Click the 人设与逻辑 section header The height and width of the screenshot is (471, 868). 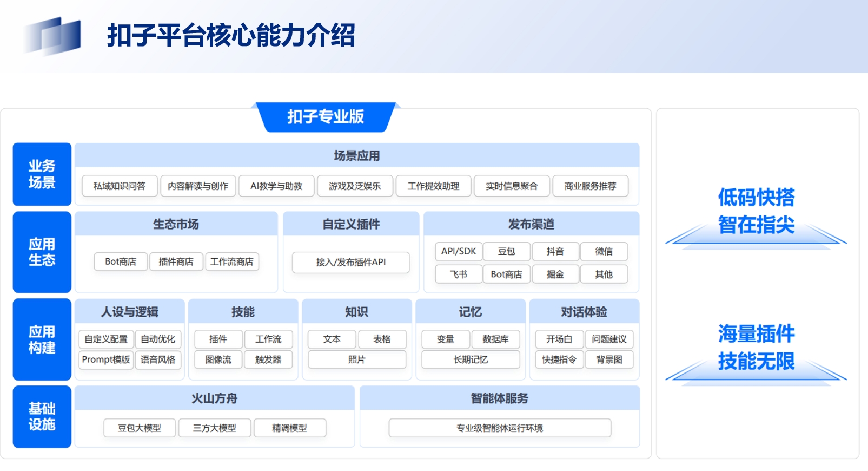click(130, 311)
